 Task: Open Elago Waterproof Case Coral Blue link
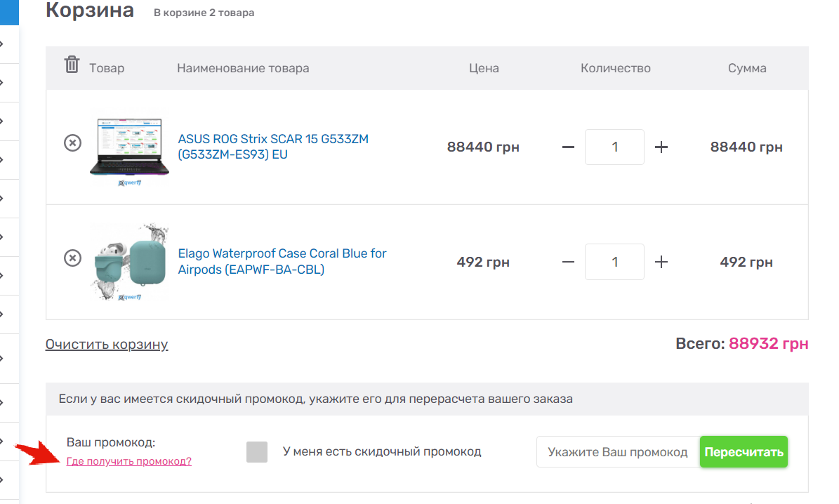coord(282,261)
